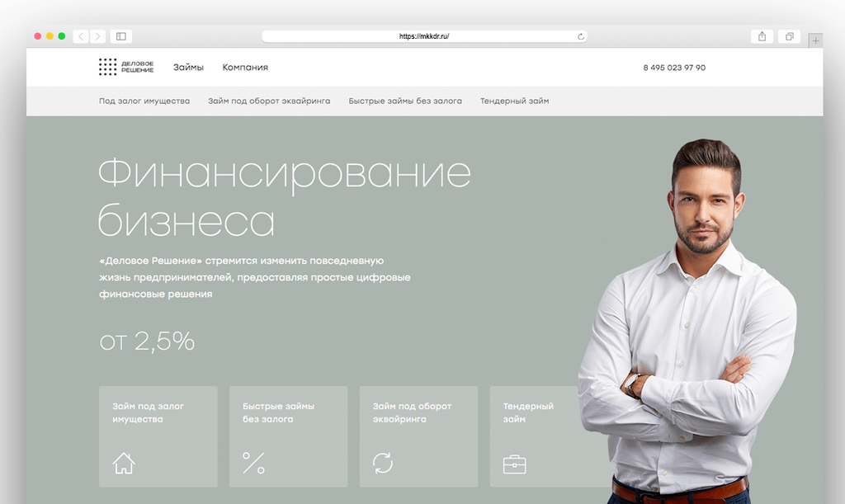Click the briefcase icon in tender card
The height and width of the screenshot is (504, 845).
(x=514, y=464)
